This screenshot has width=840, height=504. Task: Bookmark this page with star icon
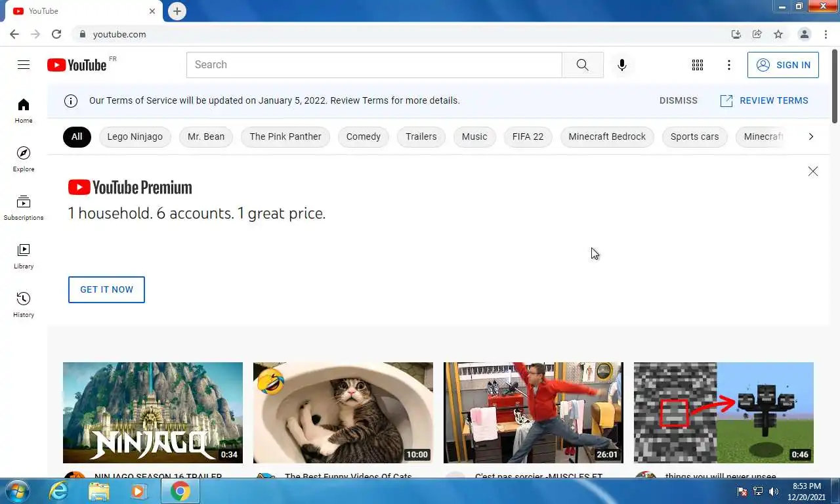pyautogui.click(x=778, y=34)
